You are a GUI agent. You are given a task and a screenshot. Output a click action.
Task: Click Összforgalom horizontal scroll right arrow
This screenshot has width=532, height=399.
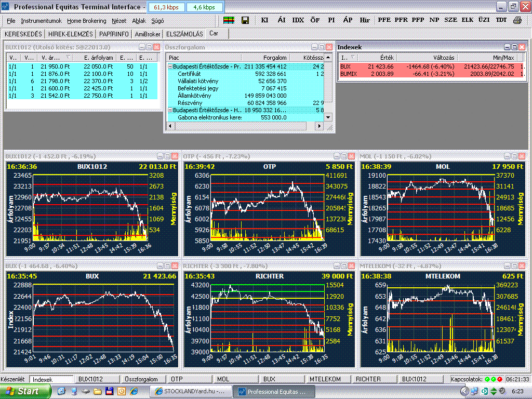318,126
